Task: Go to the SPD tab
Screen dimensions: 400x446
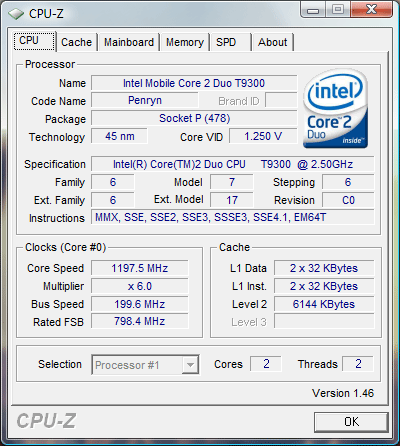Action: [231, 42]
